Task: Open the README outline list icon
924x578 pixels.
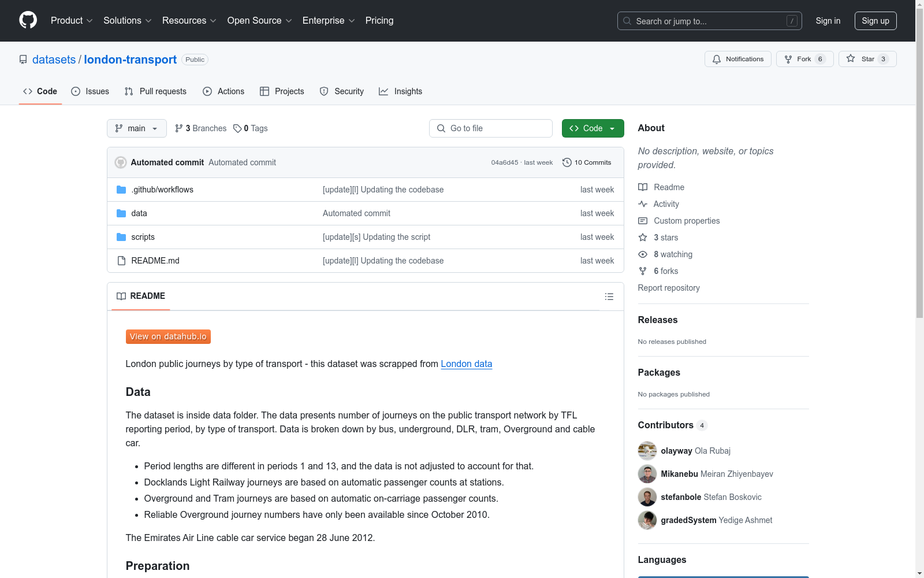Action: click(x=609, y=297)
